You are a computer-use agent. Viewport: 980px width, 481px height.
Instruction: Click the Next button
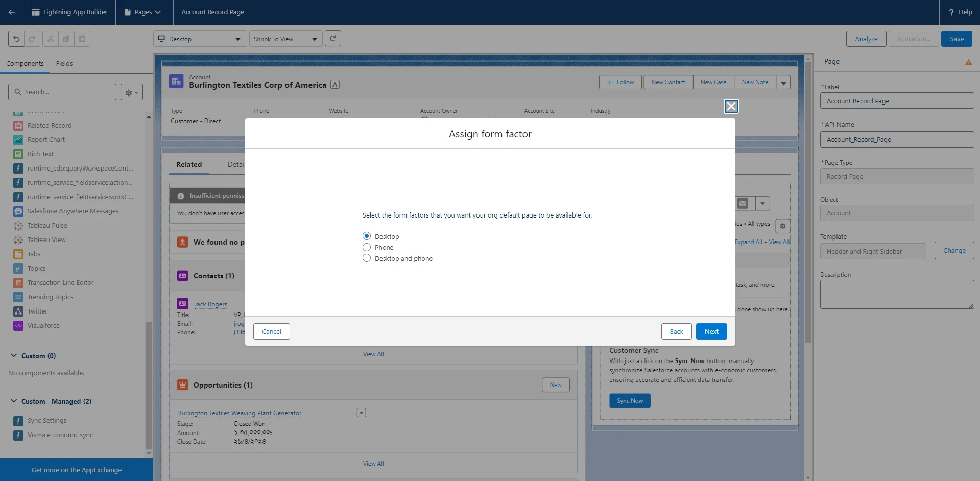711,331
